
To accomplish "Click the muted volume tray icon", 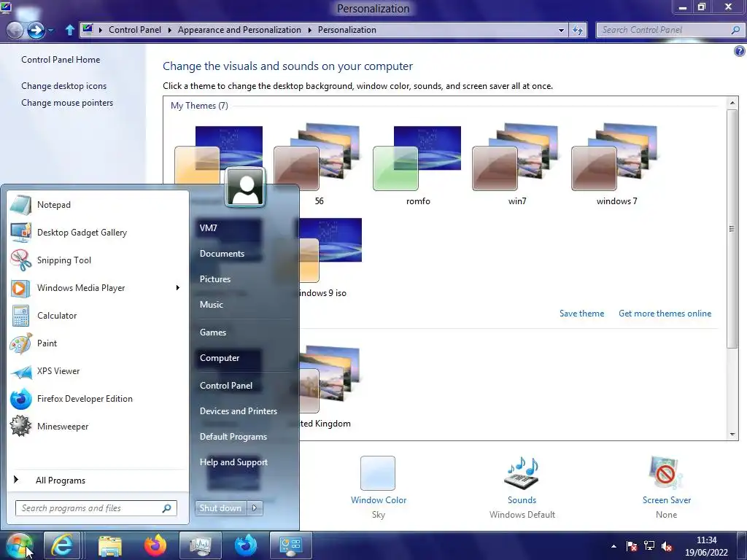I will pyautogui.click(x=667, y=546).
